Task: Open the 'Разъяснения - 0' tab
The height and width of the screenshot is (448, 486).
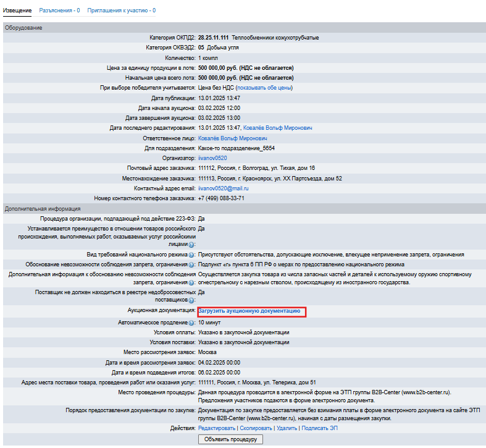Action: pyautogui.click(x=59, y=11)
